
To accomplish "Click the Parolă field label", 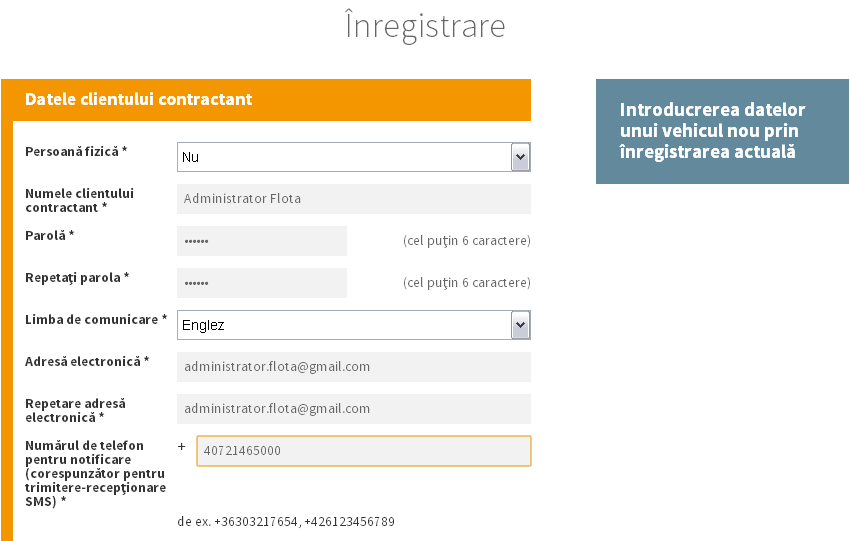I will coord(50,235).
